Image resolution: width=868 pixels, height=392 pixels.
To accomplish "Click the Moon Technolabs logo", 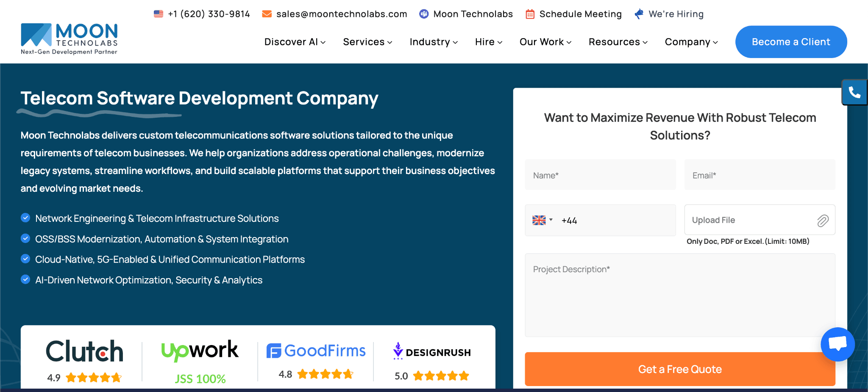I will coord(70,39).
